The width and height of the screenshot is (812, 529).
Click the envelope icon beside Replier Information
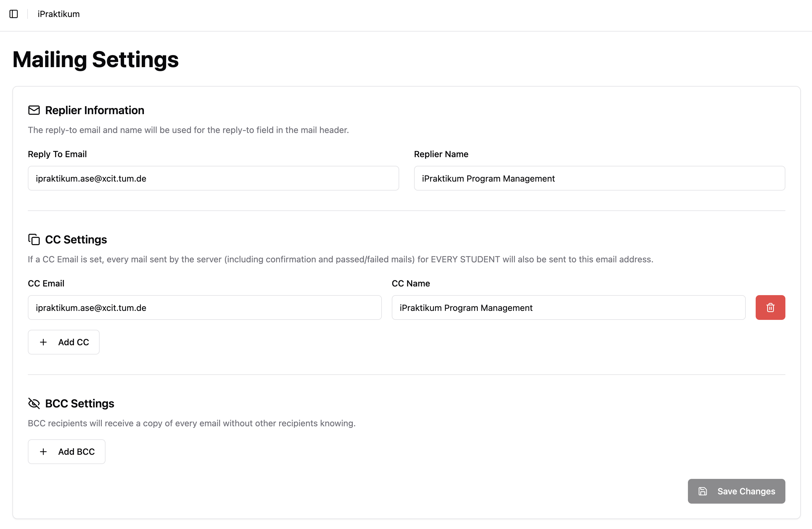[34, 110]
